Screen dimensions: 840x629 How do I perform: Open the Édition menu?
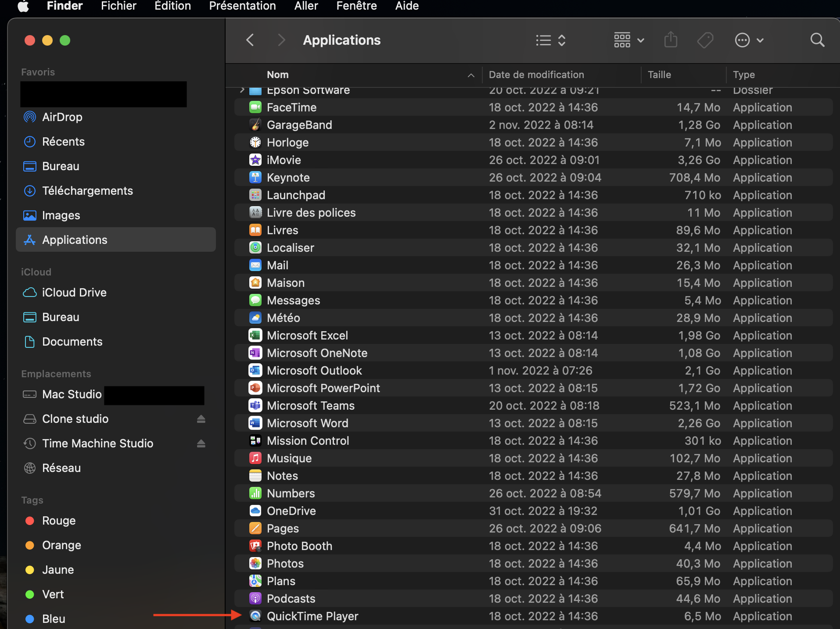click(x=173, y=6)
